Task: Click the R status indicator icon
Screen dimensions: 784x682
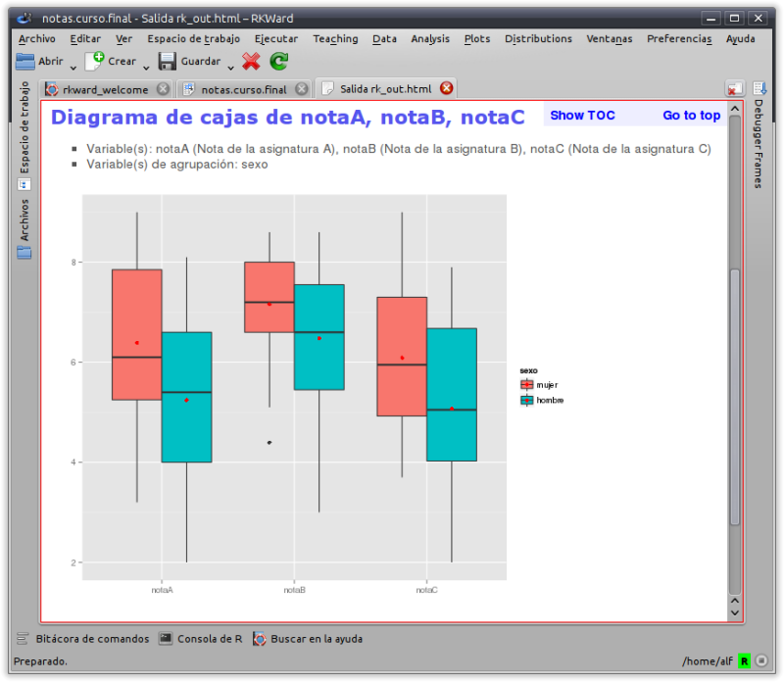Action: [x=744, y=661]
